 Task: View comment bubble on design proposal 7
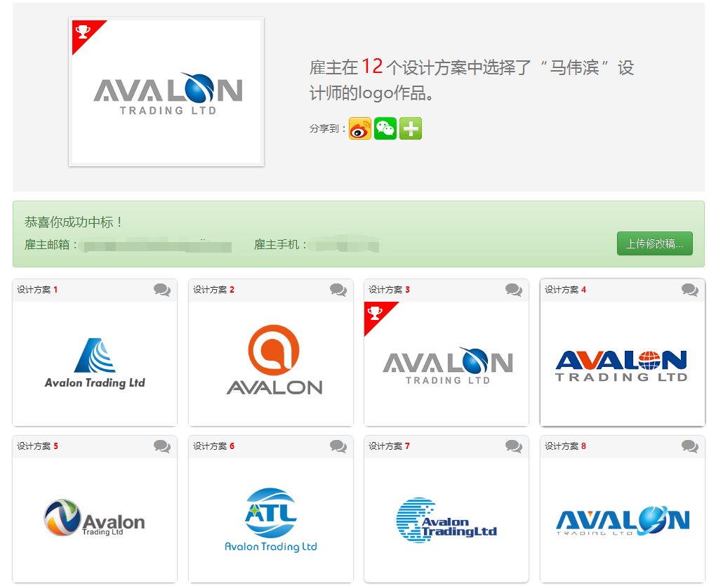(x=514, y=446)
